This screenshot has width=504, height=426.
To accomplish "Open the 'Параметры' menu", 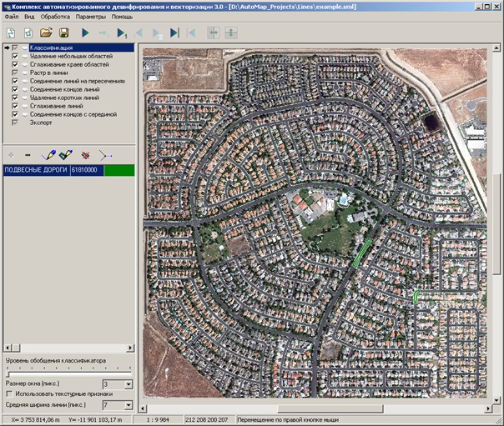I will point(90,17).
